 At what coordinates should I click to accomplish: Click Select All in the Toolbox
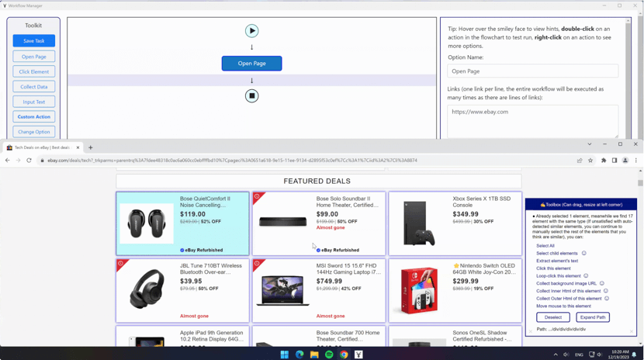point(545,246)
